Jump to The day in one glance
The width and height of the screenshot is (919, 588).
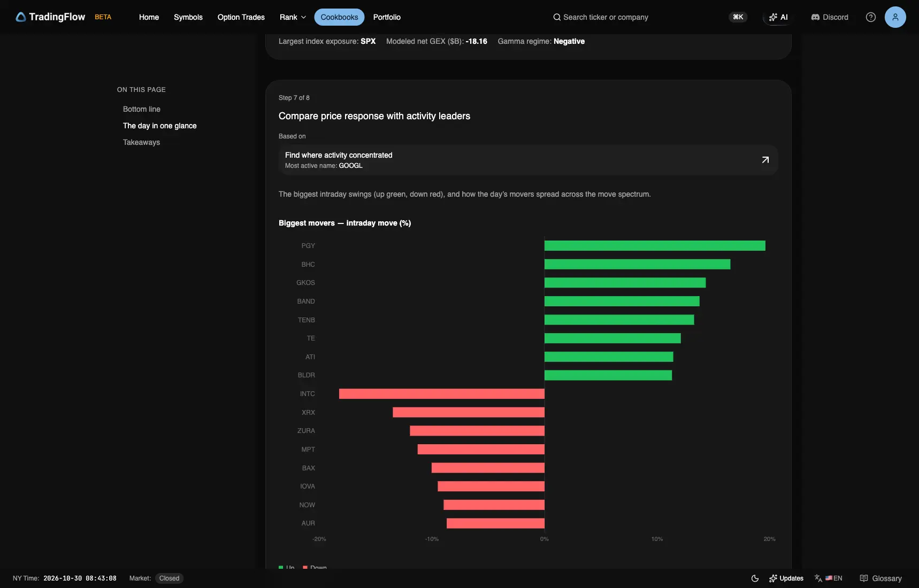pyautogui.click(x=160, y=126)
